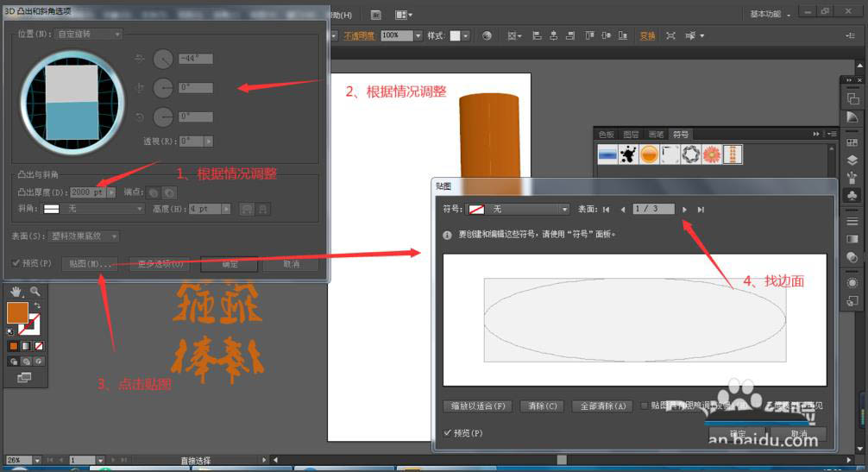Screen dimensions: 868x472
Task: Click Change Screen Mode icon
Action: tap(24, 378)
